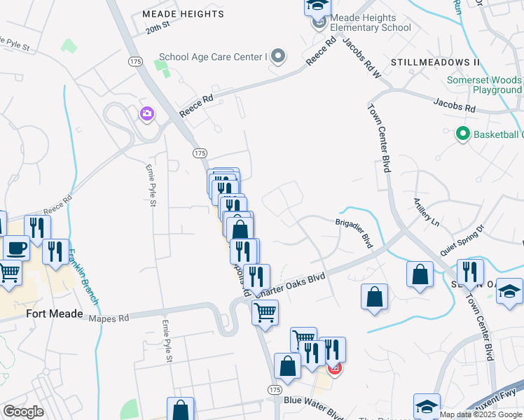Screen dimensions: 524x420
Task: Click the red marker near Blue Water Blvd
Action: [x=335, y=370]
